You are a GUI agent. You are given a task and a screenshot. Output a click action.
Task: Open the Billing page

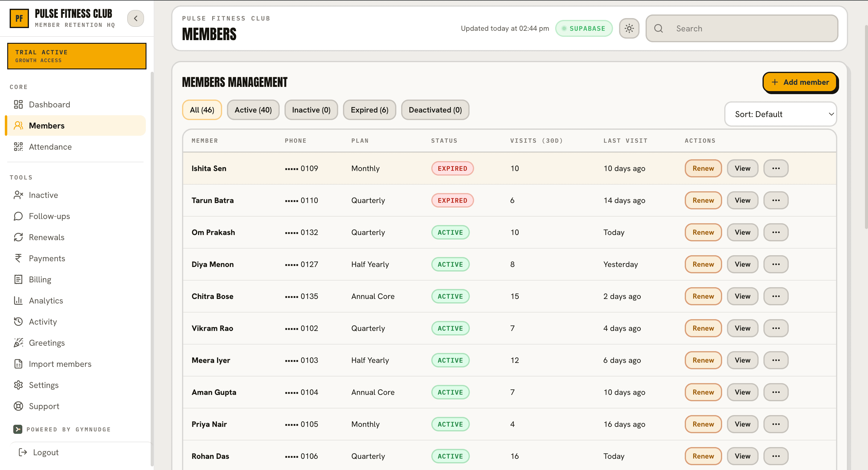76,280
